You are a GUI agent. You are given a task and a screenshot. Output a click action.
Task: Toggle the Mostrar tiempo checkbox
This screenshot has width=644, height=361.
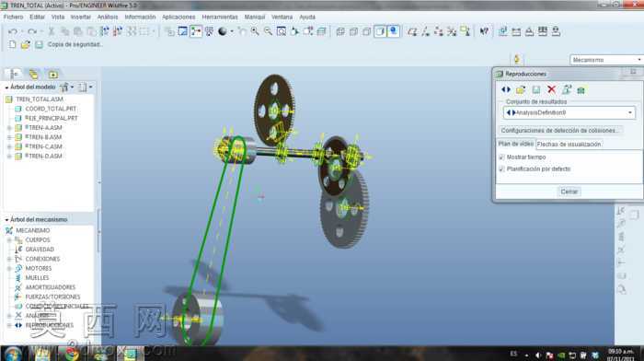[x=501, y=157]
